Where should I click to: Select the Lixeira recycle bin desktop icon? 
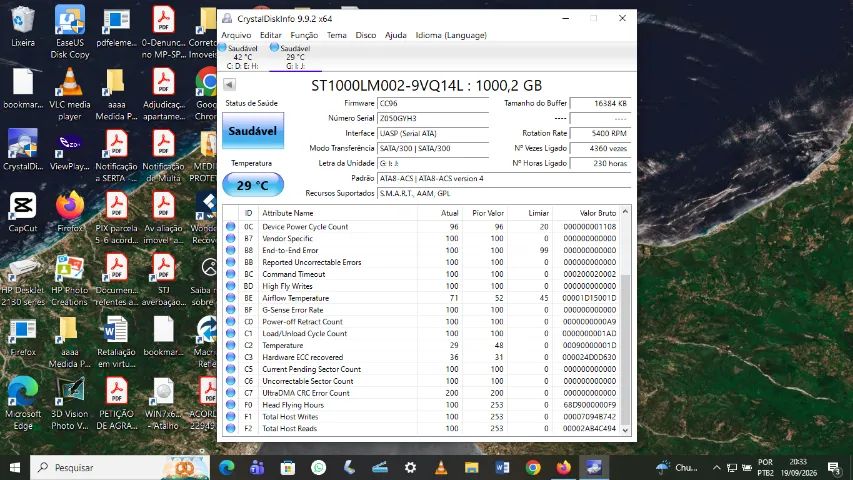[23, 26]
